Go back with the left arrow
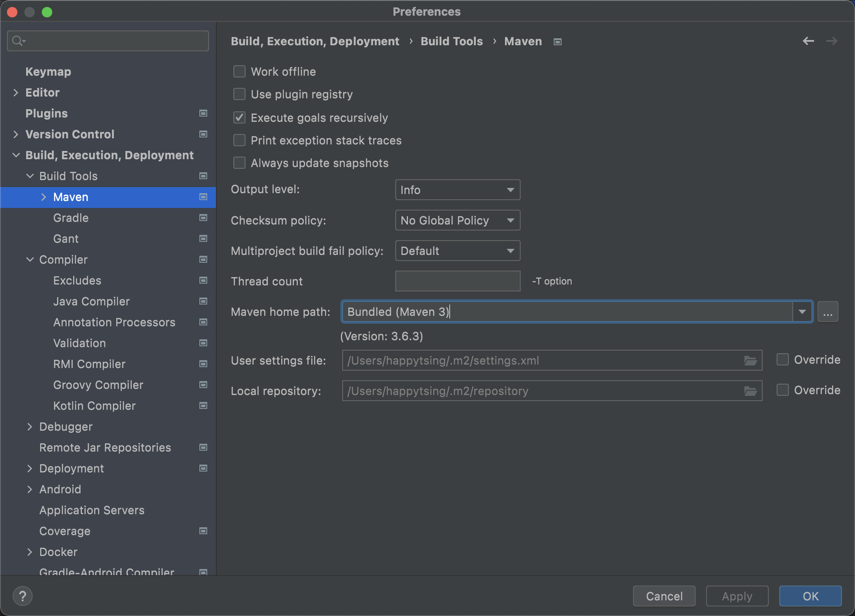This screenshot has width=855, height=616. tap(808, 41)
